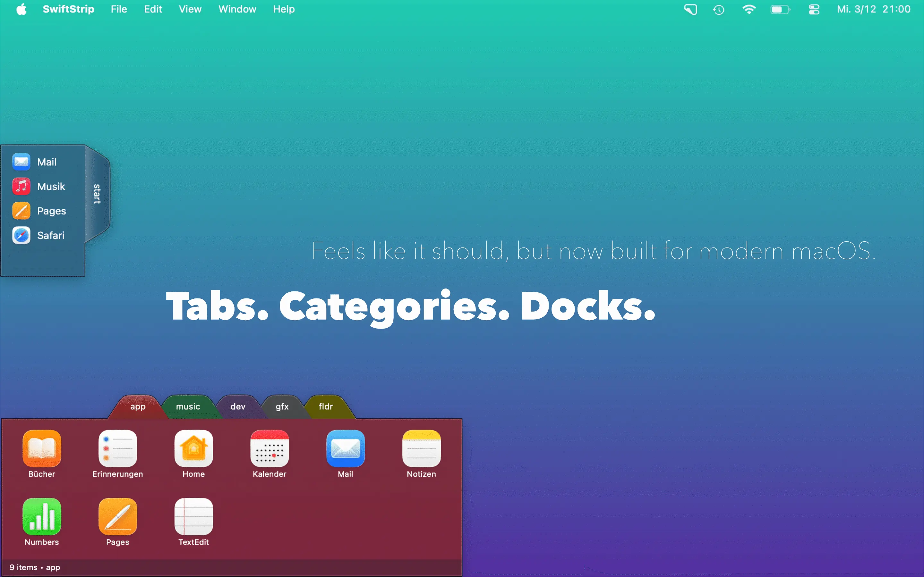Open Control Center in the menu bar
The height and width of the screenshot is (577, 924).
click(814, 9)
